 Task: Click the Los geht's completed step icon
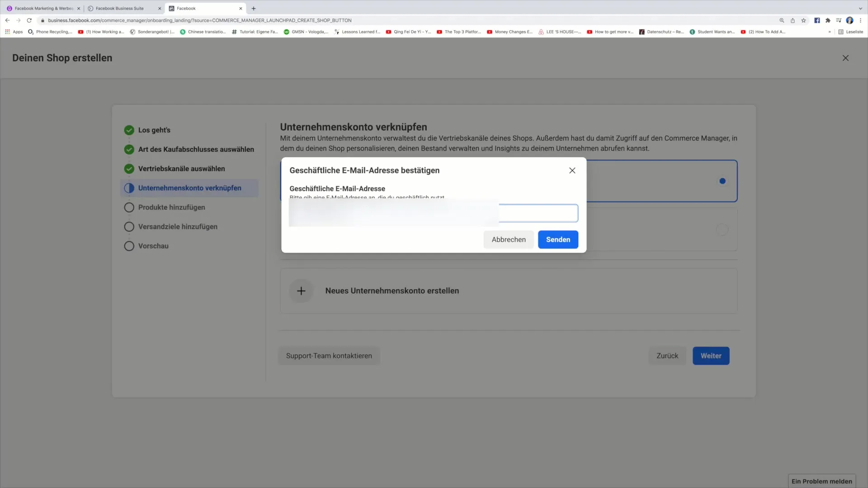pos(129,130)
